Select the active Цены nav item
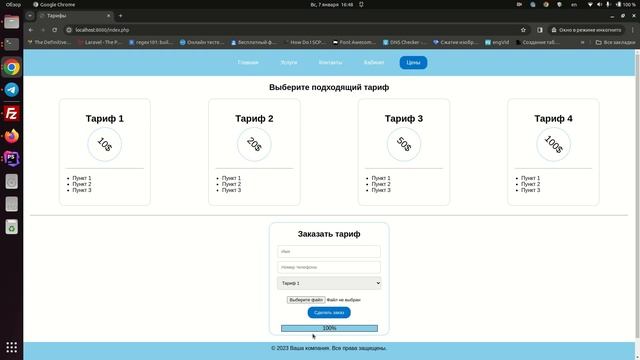Viewport: 640px width, 360px height. (x=413, y=62)
